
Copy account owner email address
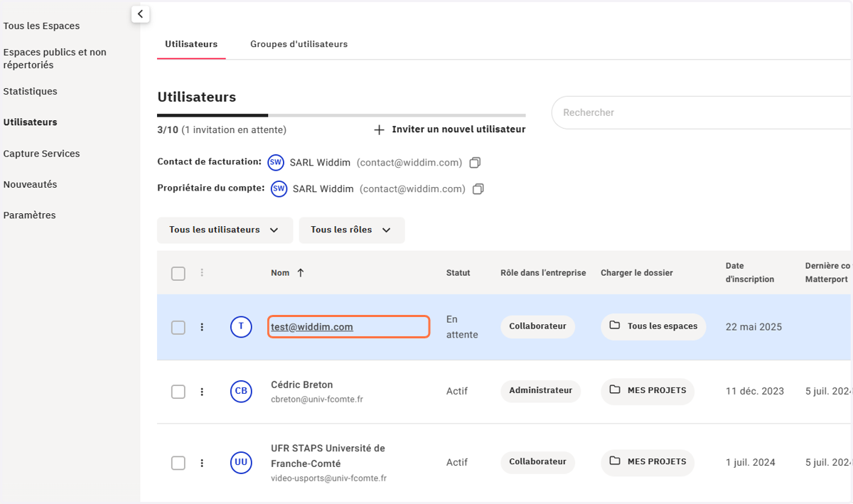coord(478,189)
